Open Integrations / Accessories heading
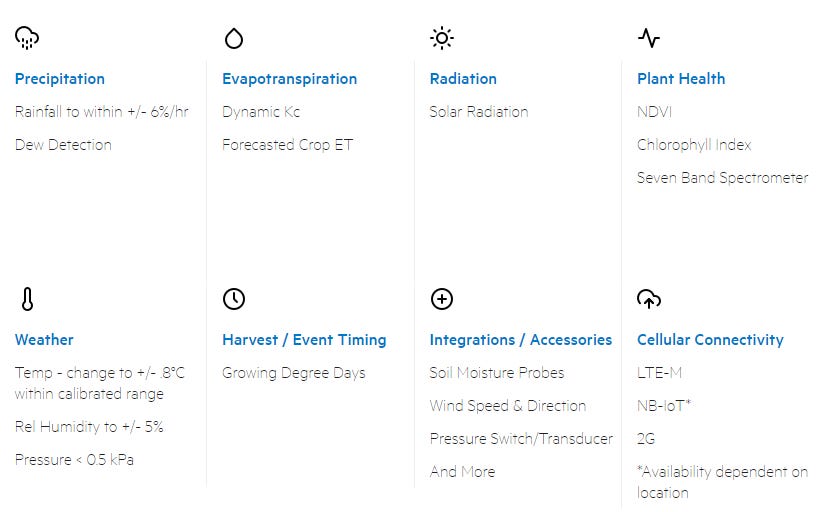825x512 pixels. tap(521, 340)
